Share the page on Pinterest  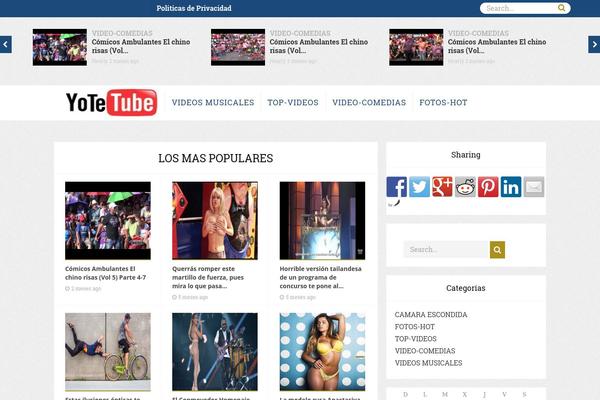(488, 187)
